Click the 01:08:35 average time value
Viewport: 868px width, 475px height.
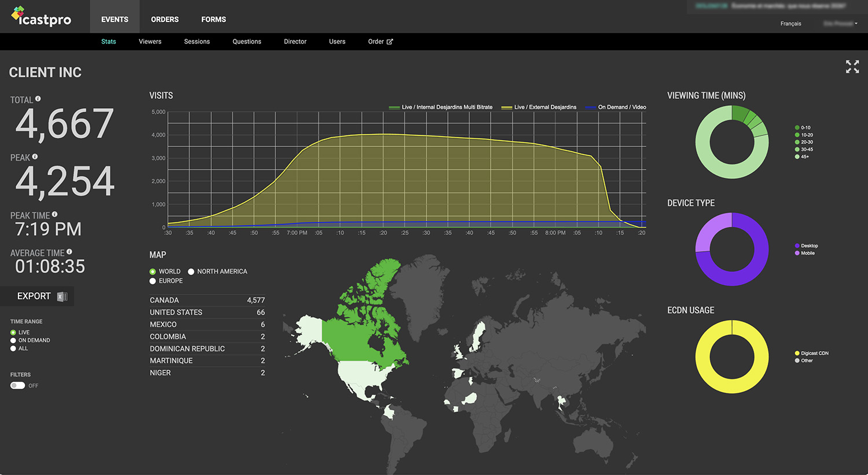point(50,266)
